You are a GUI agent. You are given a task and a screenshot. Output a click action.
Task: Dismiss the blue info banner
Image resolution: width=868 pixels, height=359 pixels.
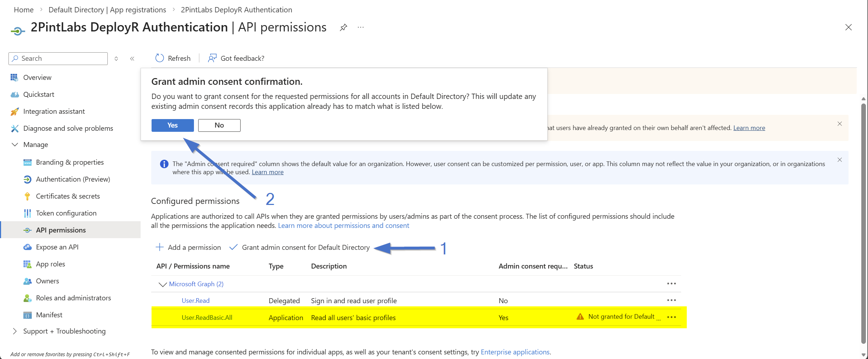pos(840,160)
